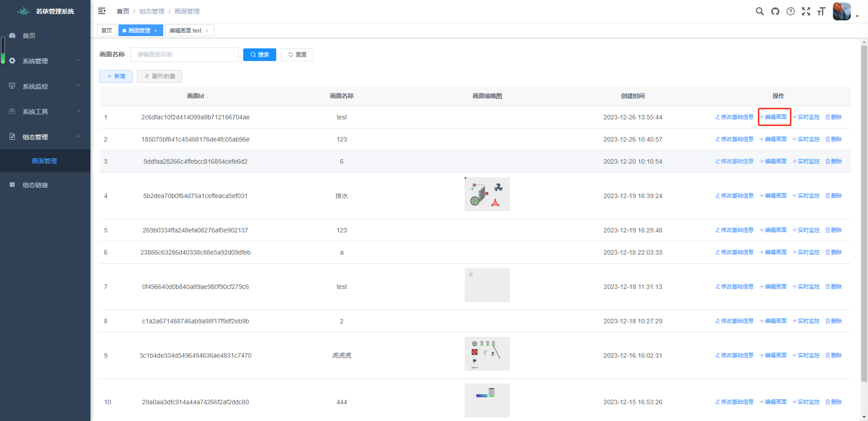The image size is (868, 421).
Task: Collapse the 组态管理 sidebar menu
Action: (45, 137)
